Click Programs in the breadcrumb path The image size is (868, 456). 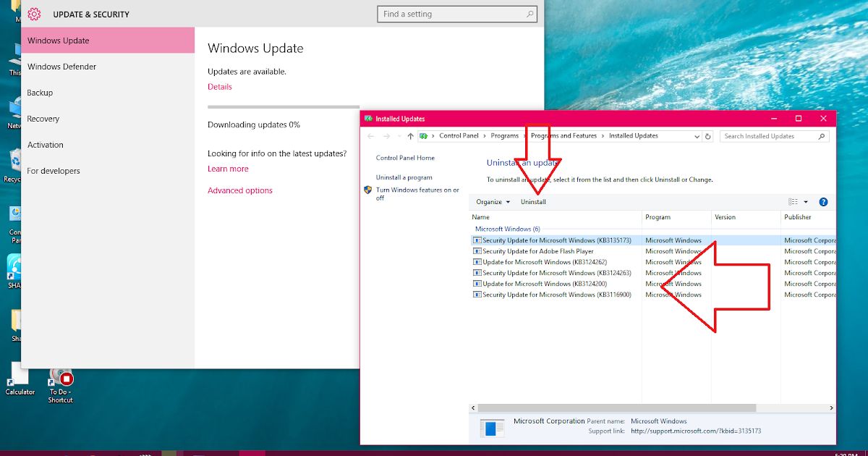(505, 136)
